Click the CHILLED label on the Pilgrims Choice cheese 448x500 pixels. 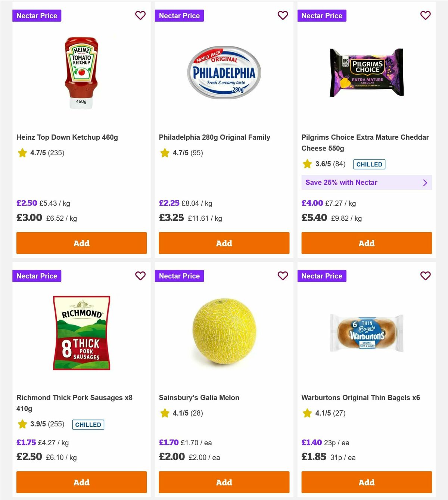tap(369, 164)
